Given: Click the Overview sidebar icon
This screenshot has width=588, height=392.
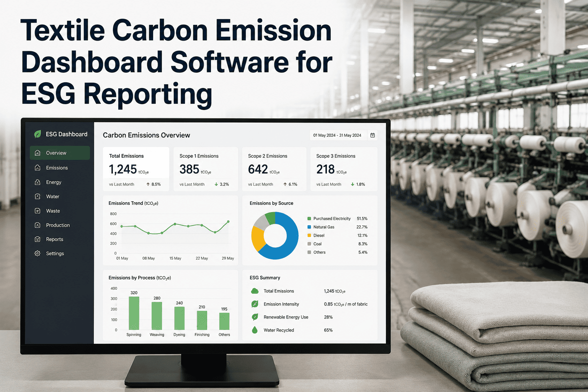Looking at the screenshot, I should pos(38,153).
